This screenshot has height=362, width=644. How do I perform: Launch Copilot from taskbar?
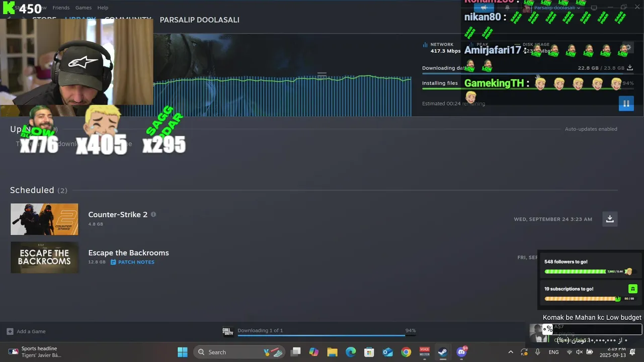(x=314, y=352)
